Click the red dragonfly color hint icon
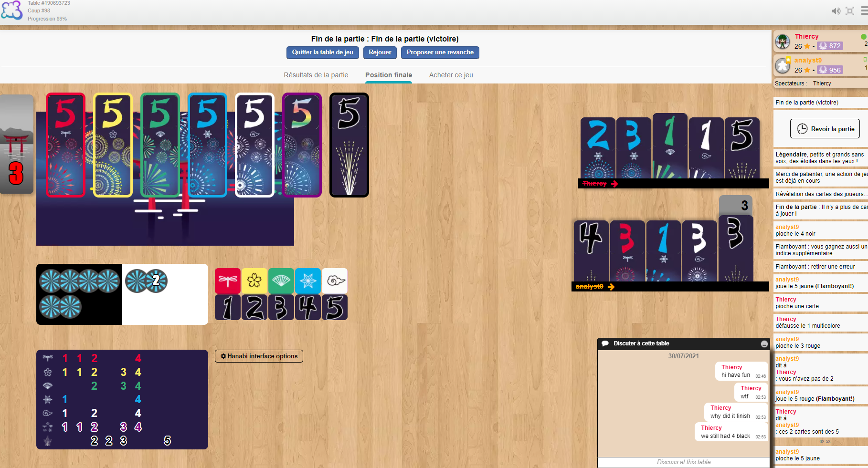Screen dimensions: 868x468 [x=228, y=281]
